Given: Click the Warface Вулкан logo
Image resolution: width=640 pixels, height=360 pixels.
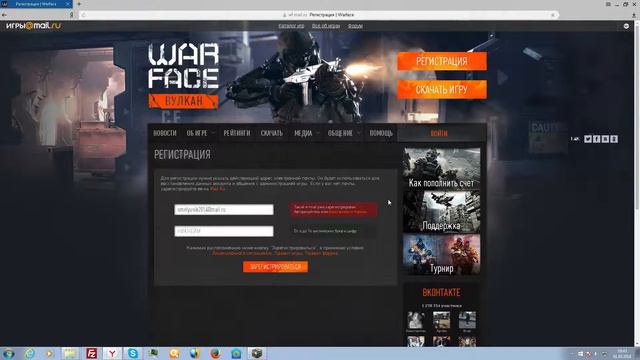Looking at the screenshot, I should click(183, 76).
